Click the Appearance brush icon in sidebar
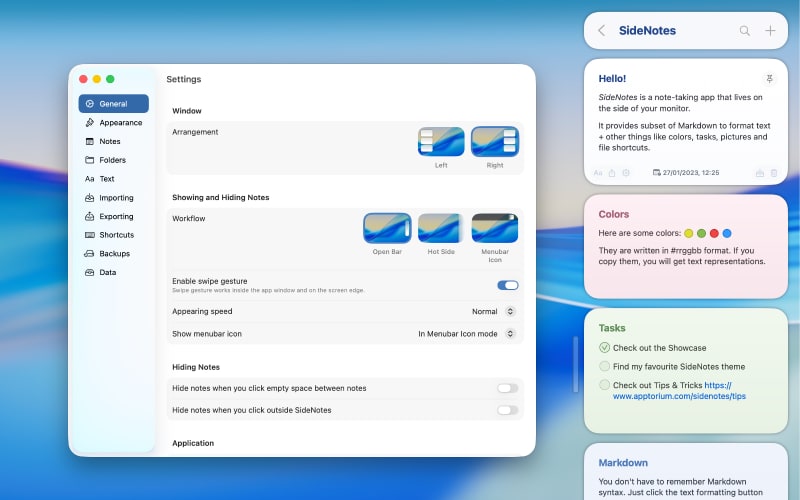Screen dimensions: 800x500 click(89, 122)
